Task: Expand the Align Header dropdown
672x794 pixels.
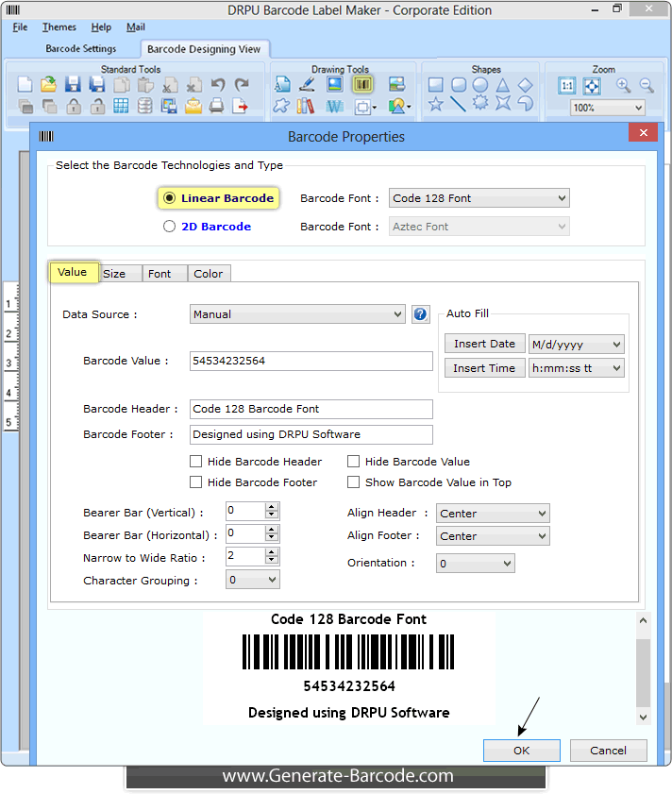Action: tap(493, 514)
